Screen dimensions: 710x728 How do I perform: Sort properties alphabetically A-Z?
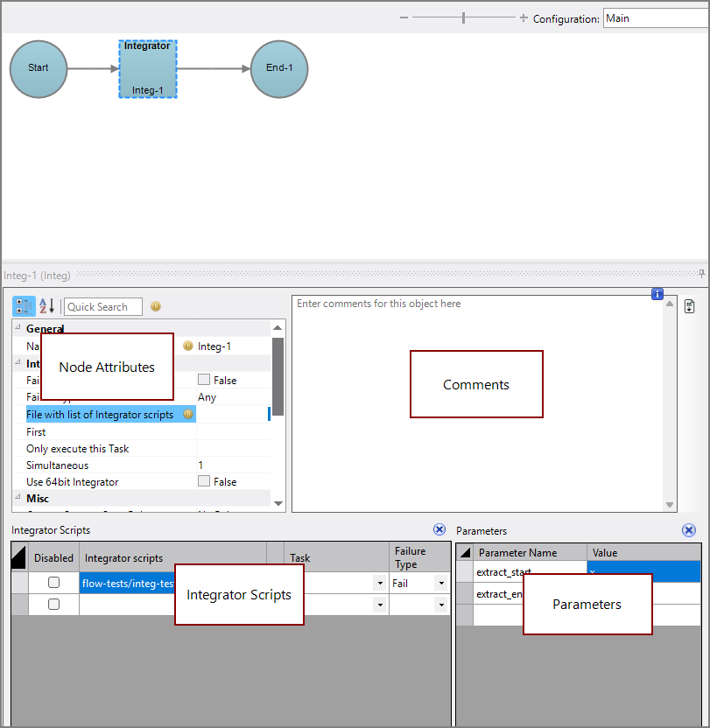click(x=46, y=306)
